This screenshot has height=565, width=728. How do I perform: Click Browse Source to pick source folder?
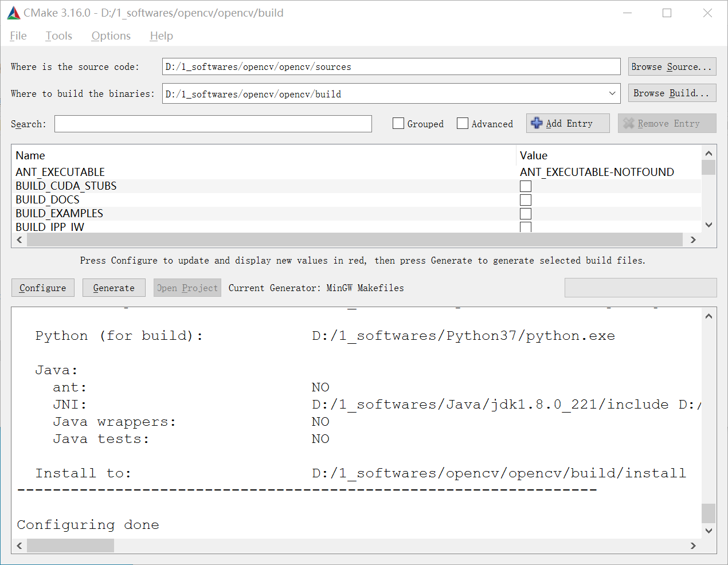click(672, 66)
